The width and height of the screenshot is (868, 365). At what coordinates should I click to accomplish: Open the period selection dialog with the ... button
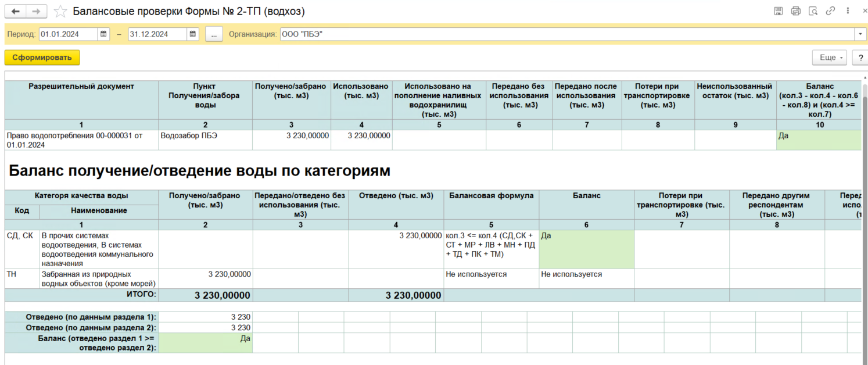[x=214, y=34]
